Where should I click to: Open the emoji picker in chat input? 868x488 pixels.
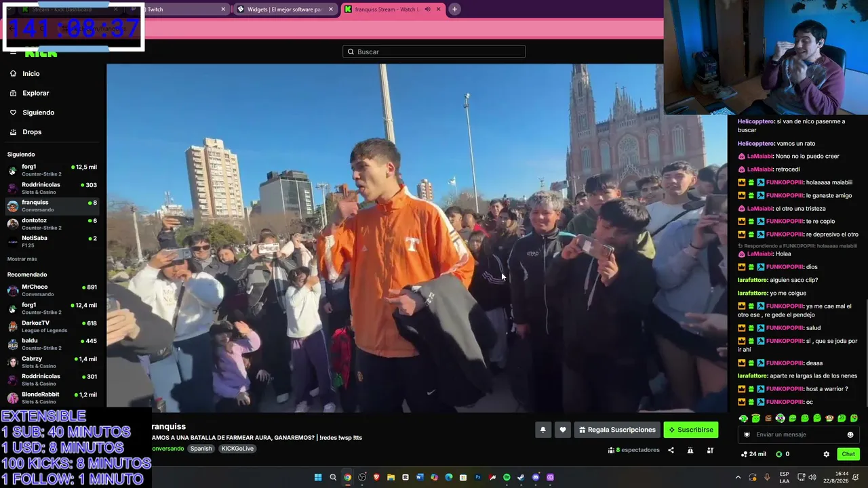850,434
